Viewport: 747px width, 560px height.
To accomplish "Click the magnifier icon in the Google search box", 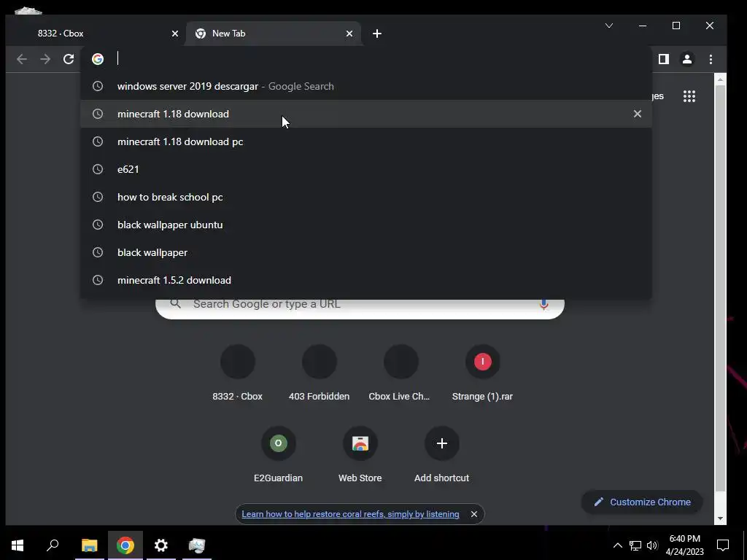I will (176, 304).
